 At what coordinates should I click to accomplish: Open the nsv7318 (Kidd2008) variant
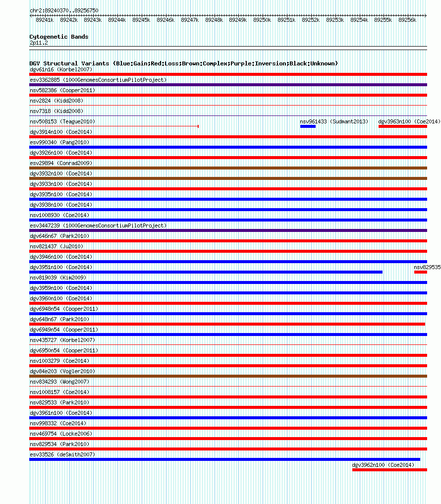tap(56, 111)
